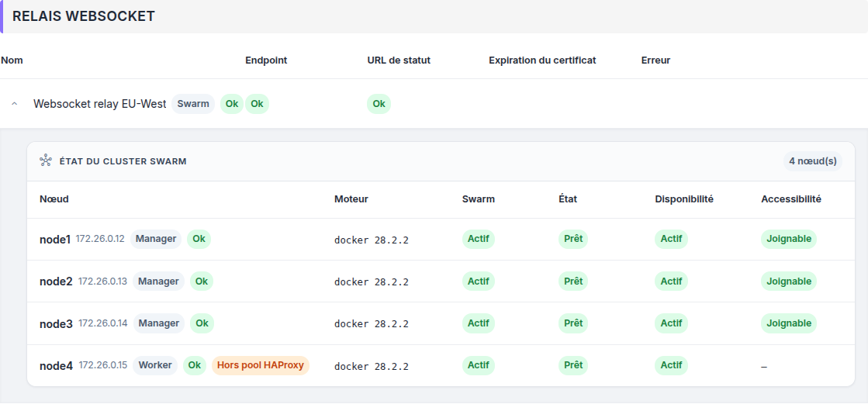Click the URL de statut column header
868x404 pixels.
tap(399, 60)
